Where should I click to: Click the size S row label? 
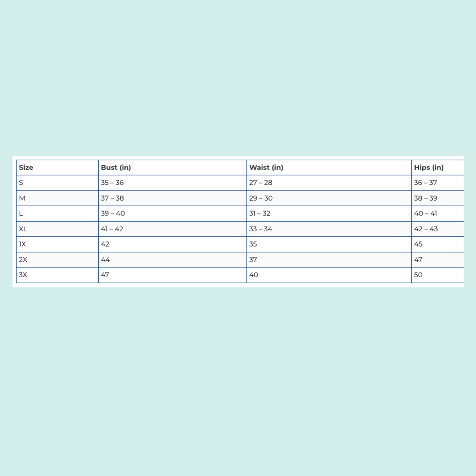pyautogui.click(x=21, y=183)
